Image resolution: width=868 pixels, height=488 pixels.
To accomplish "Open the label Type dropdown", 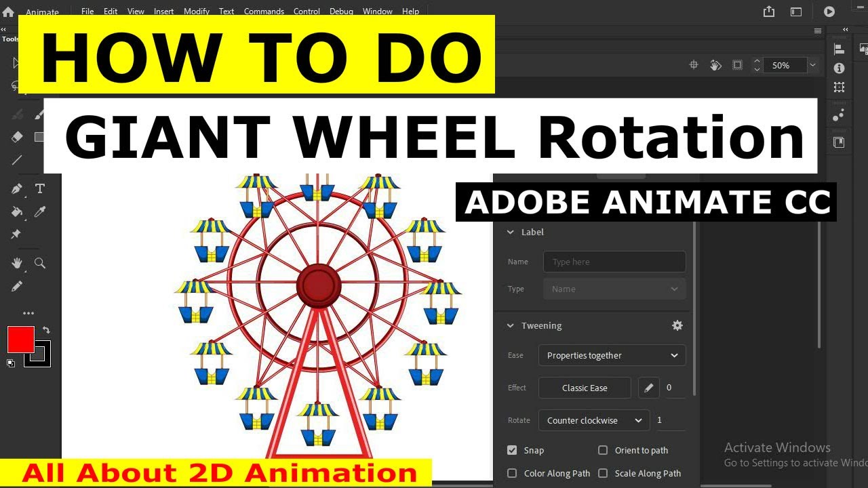I will click(614, 289).
